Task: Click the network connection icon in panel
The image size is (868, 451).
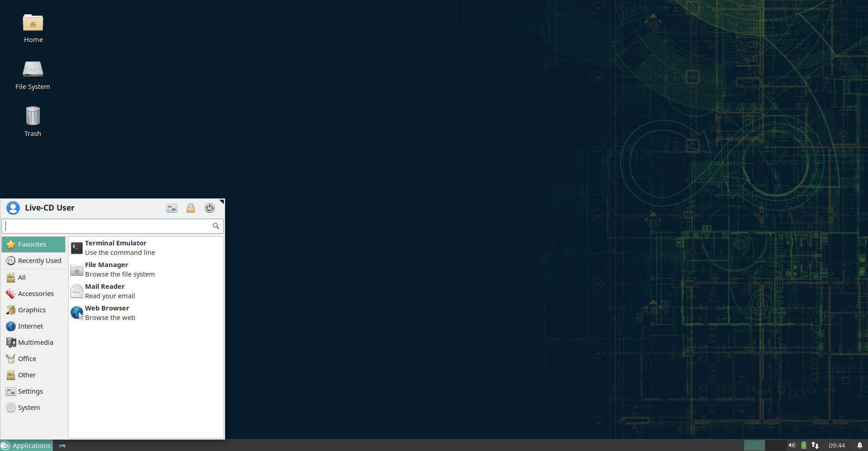Action: point(815,446)
